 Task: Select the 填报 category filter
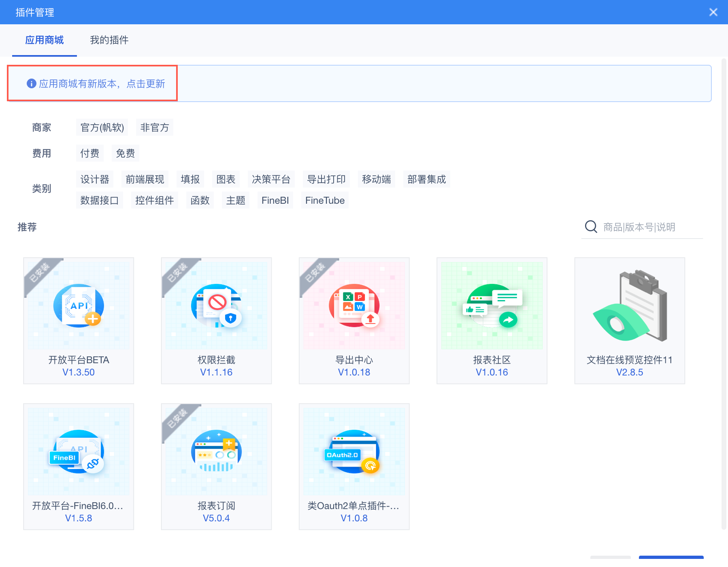click(190, 179)
